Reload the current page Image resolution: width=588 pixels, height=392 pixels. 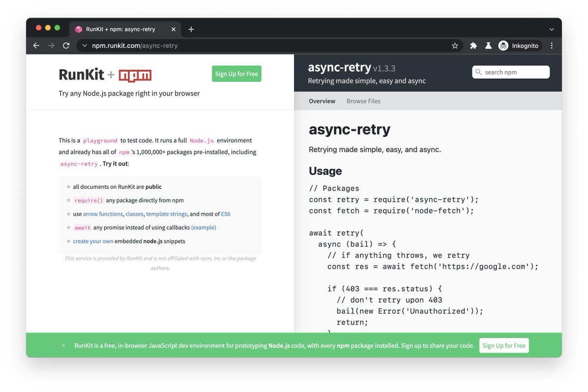pos(66,46)
